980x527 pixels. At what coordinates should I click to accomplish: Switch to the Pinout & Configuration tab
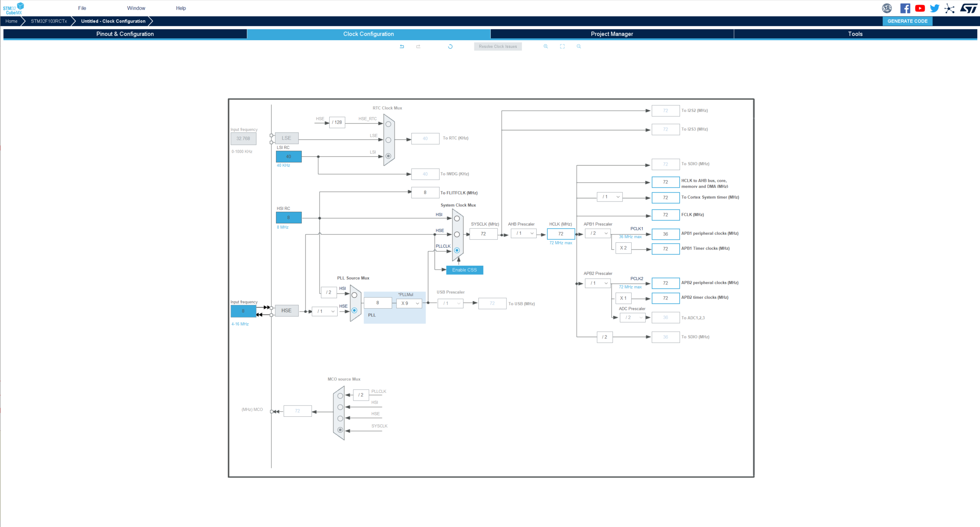coord(125,34)
